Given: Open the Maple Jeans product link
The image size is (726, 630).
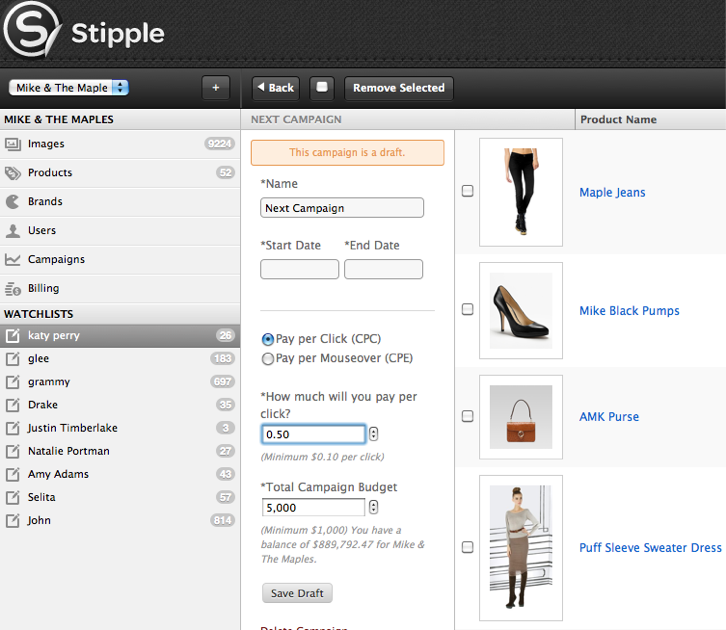Looking at the screenshot, I should pos(612,192).
